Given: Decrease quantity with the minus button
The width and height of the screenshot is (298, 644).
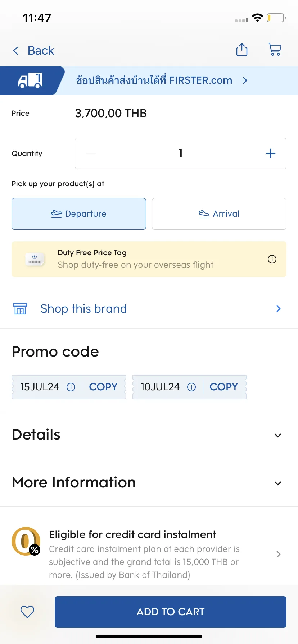Looking at the screenshot, I should (91, 153).
